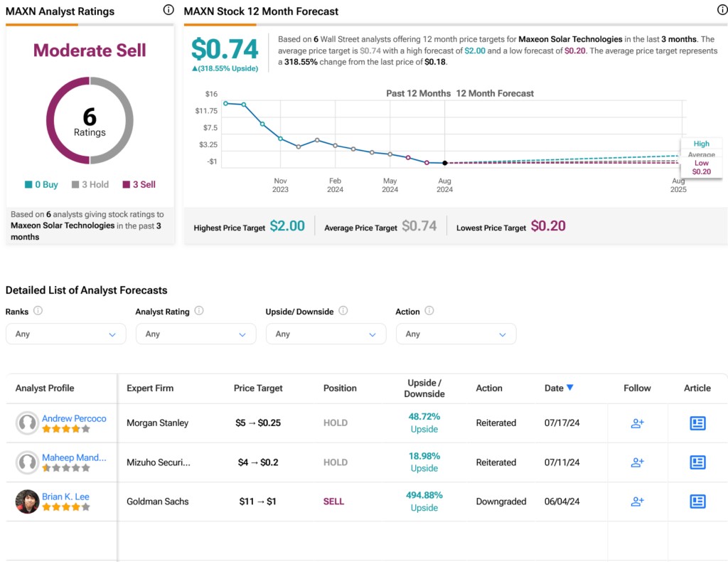
Task: Open Andrew Percoco analyst profile link
Action: [74, 418]
